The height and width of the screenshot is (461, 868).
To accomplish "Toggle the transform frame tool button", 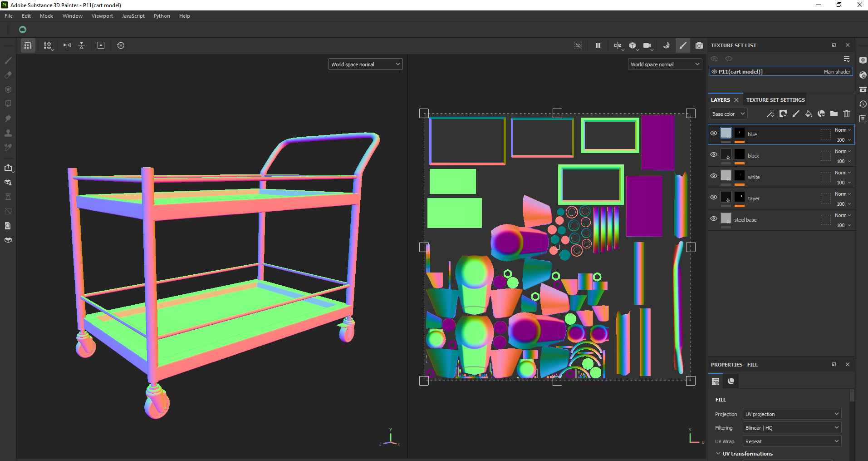I will [x=28, y=45].
